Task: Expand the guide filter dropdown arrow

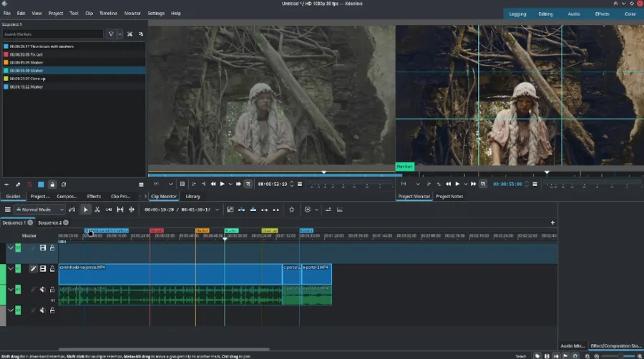Action: 119,34
